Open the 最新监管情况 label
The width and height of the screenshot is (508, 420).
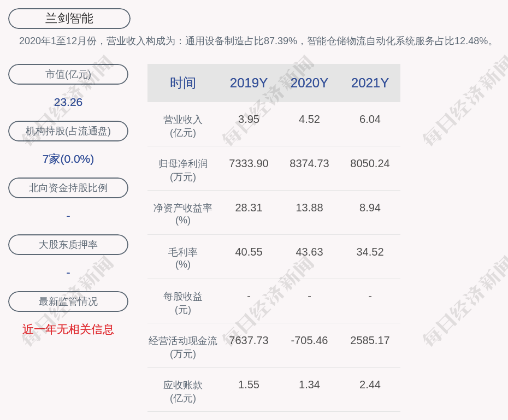[68, 301]
